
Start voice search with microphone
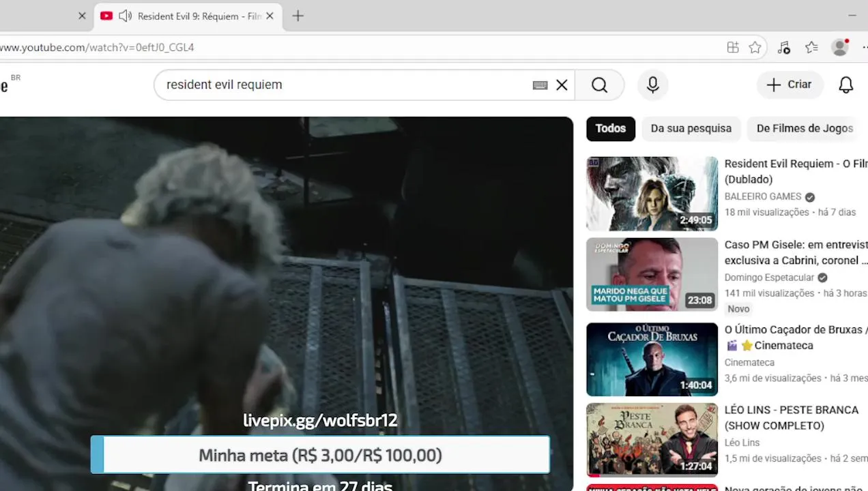point(653,85)
